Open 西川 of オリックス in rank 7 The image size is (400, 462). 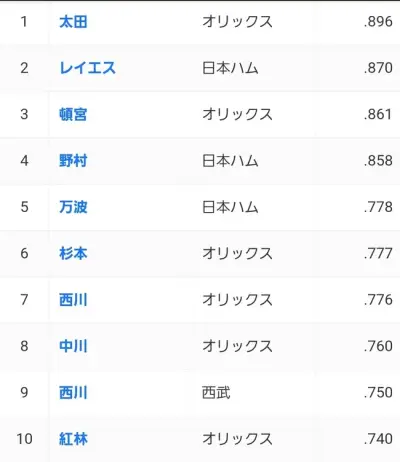[x=73, y=300]
